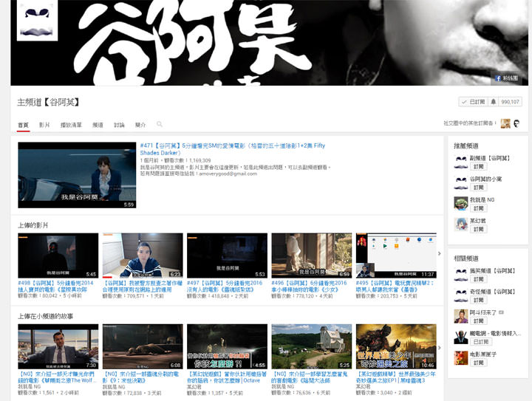Image resolution: width=532 pixels, height=401 pixels.
Task: Open 电影黑匣子 channel avatar
Action: (461, 358)
